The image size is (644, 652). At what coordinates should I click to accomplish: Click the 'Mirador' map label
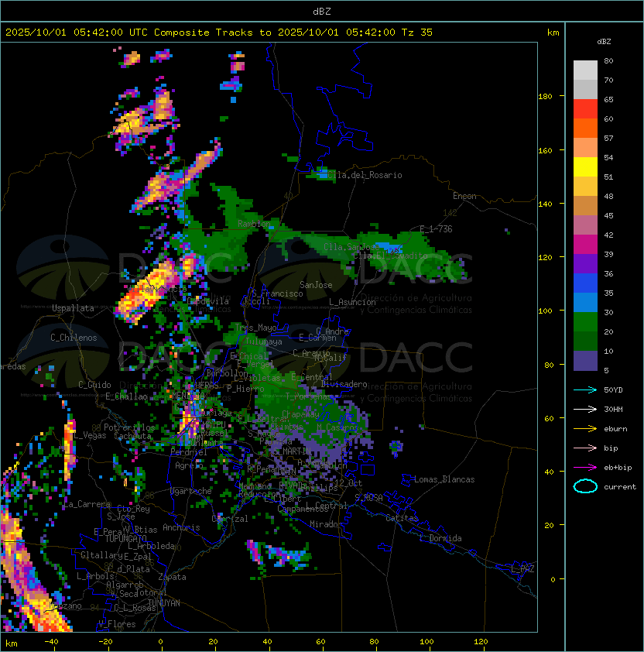327,524
